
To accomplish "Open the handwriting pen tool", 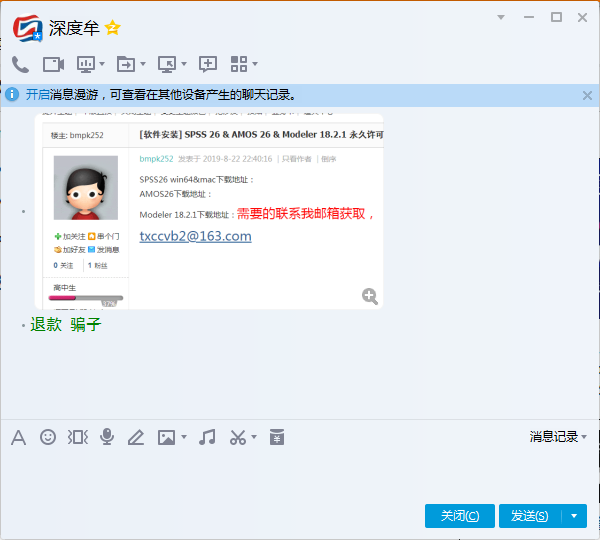I will point(136,437).
